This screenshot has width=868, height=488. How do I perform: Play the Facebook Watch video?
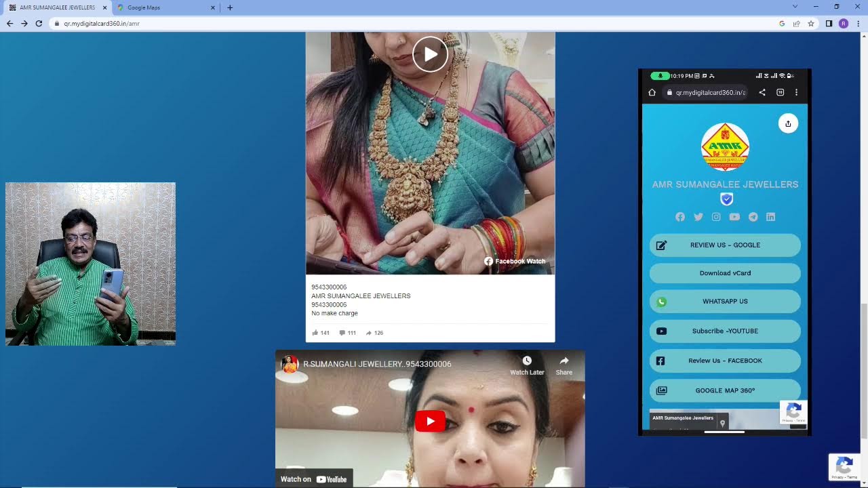[430, 54]
